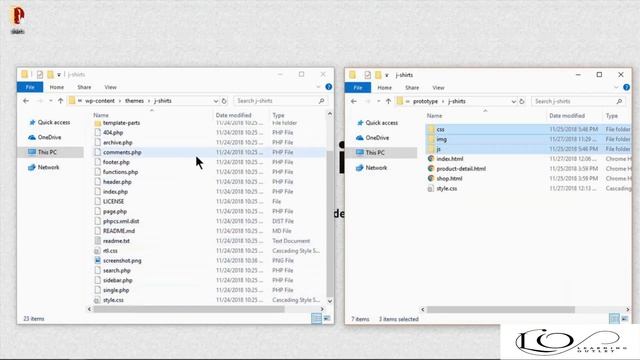Open the desktop icon at top-left

pos(18,19)
